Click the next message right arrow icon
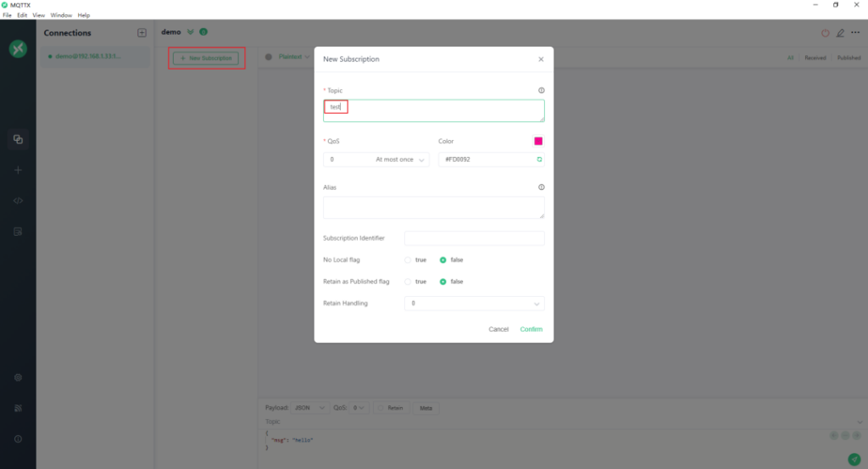The height and width of the screenshot is (469, 868). (856, 436)
